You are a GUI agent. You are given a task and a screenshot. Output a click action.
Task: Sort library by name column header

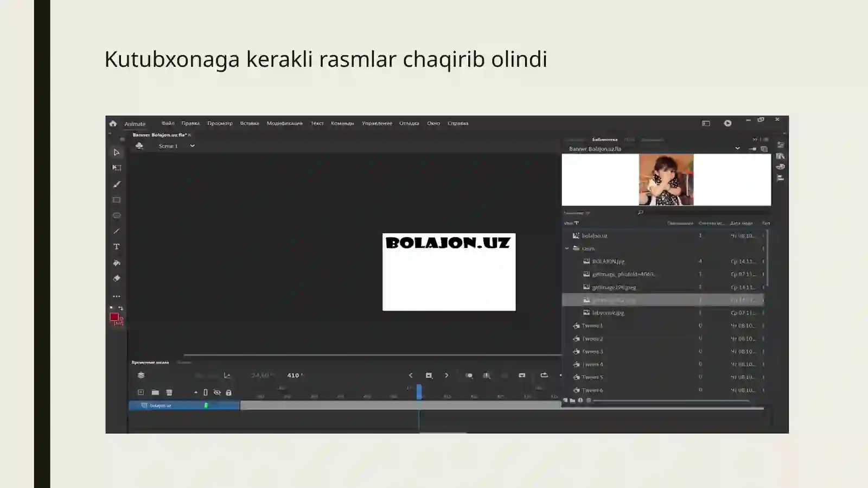tap(571, 223)
